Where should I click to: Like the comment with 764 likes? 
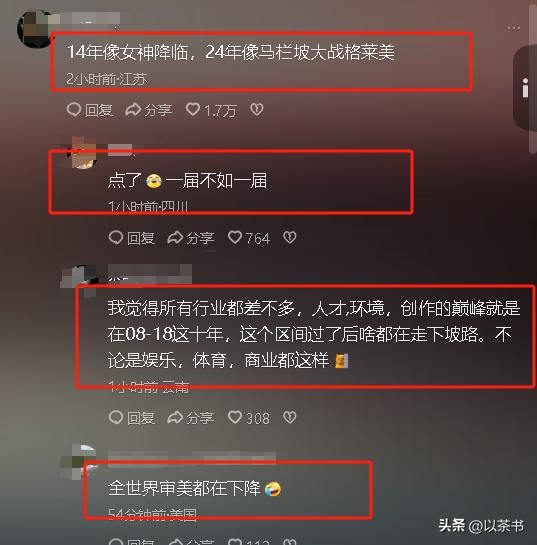pyautogui.click(x=249, y=238)
